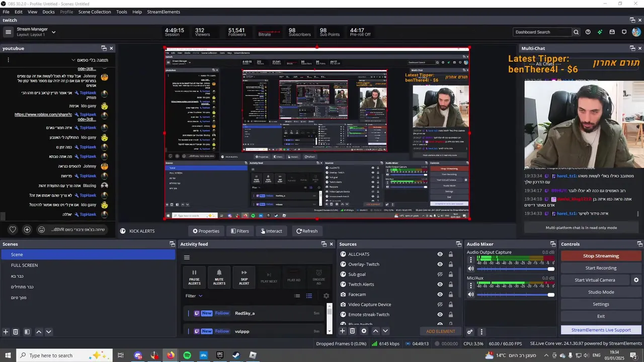Open the Activity feed hamburger menu

pos(187,257)
